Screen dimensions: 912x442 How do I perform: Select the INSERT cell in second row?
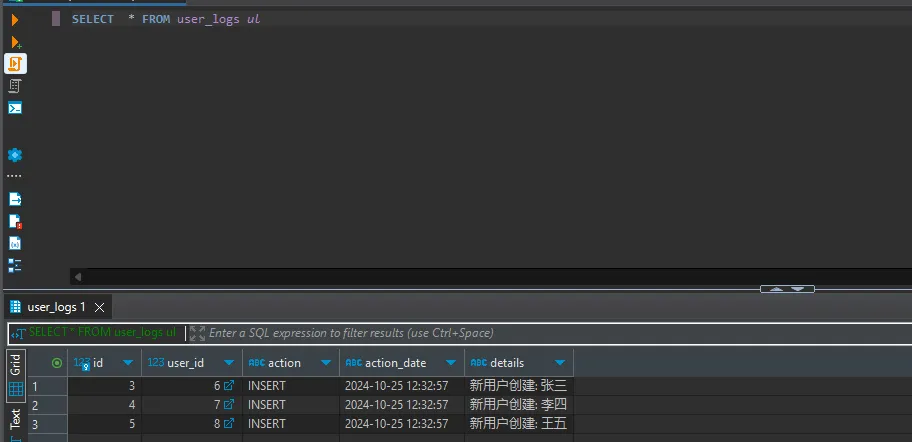(291, 405)
